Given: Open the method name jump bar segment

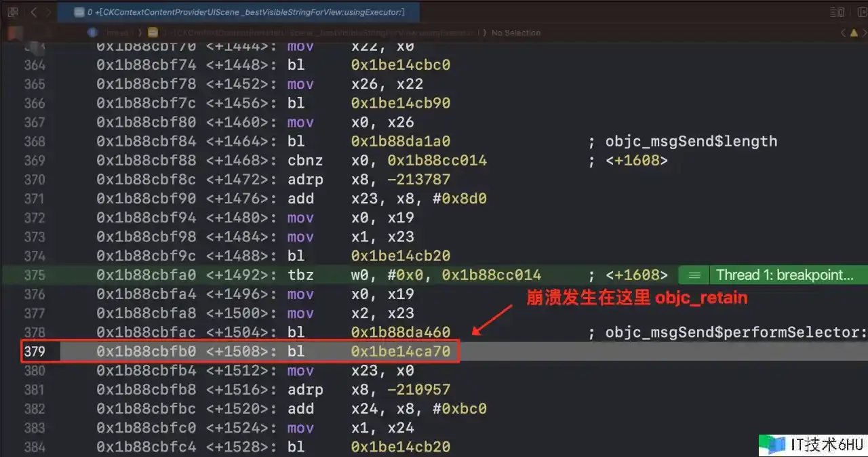Looking at the screenshot, I should (316, 33).
